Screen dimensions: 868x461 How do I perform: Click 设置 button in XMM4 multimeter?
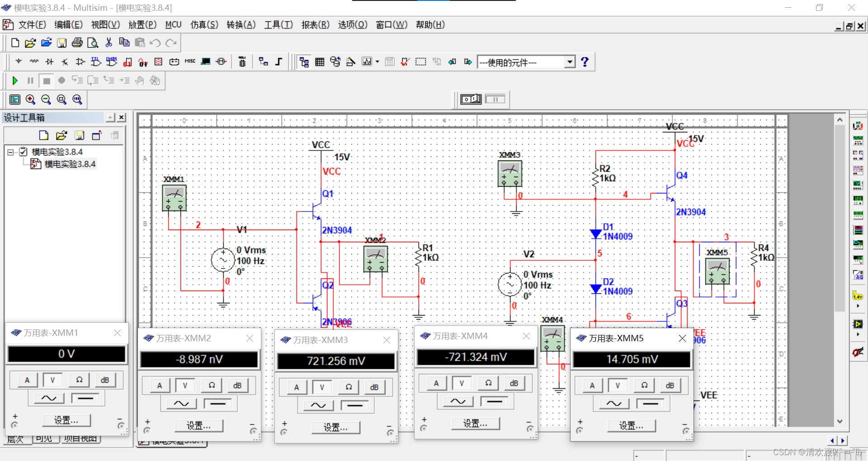[x=476, y=423]
